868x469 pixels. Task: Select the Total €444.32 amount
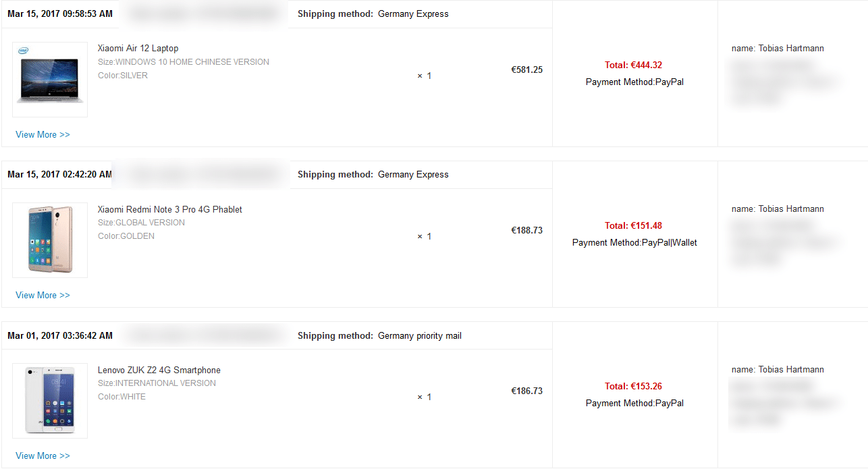(633, 65)
